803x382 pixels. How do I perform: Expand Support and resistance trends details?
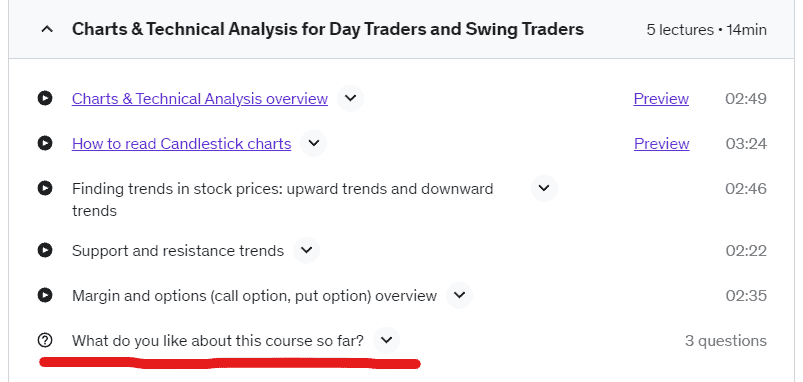(x=306, y=250)
